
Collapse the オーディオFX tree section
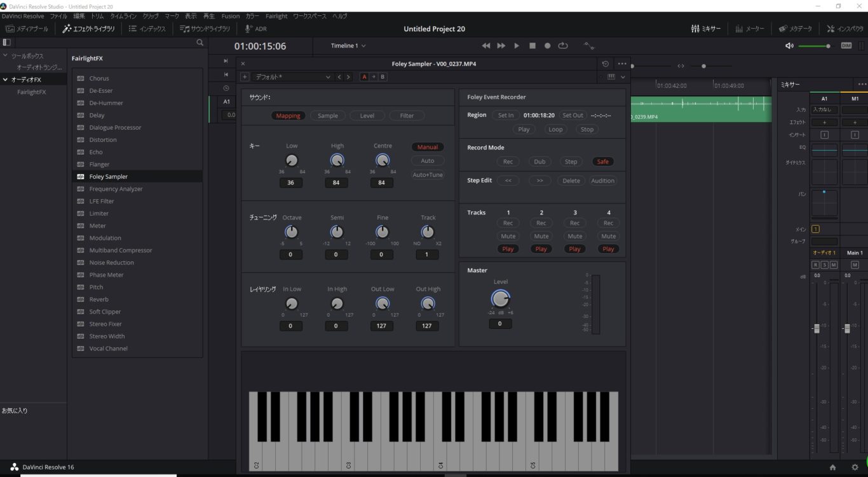click(5, 79)
